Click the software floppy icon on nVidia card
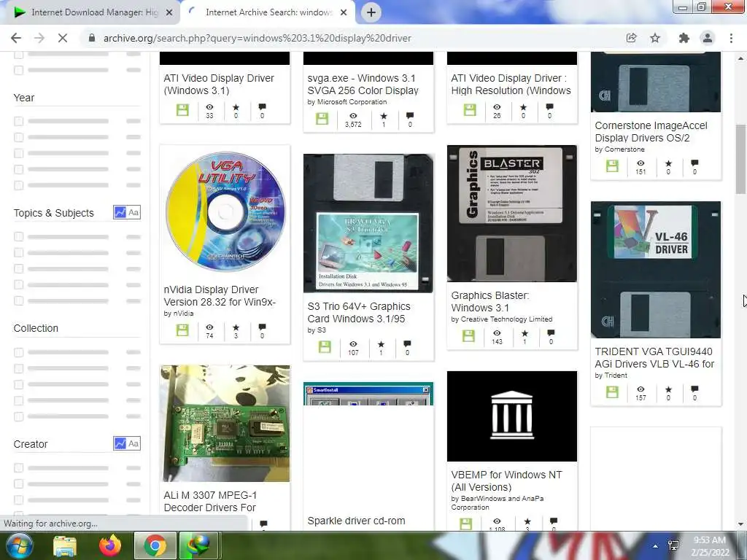 pyautogui.click(x=182, y=330)
